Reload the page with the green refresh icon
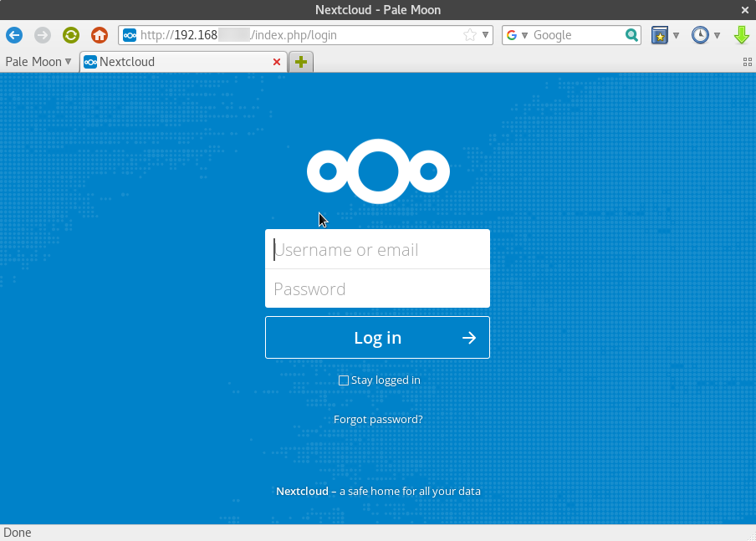 (x=71, y=35)
